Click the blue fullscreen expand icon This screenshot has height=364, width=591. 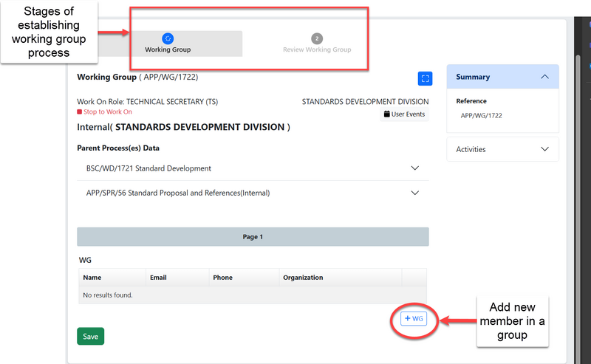(x=424, y=78)
